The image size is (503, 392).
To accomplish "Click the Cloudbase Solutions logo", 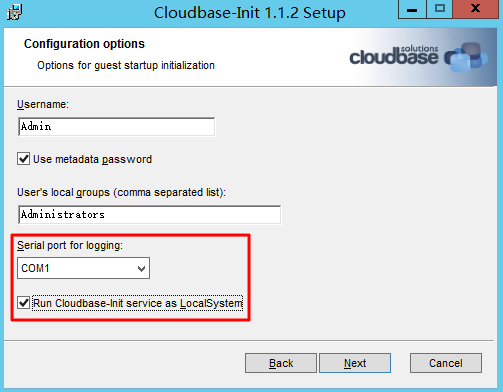I will [x=418, y=57].
